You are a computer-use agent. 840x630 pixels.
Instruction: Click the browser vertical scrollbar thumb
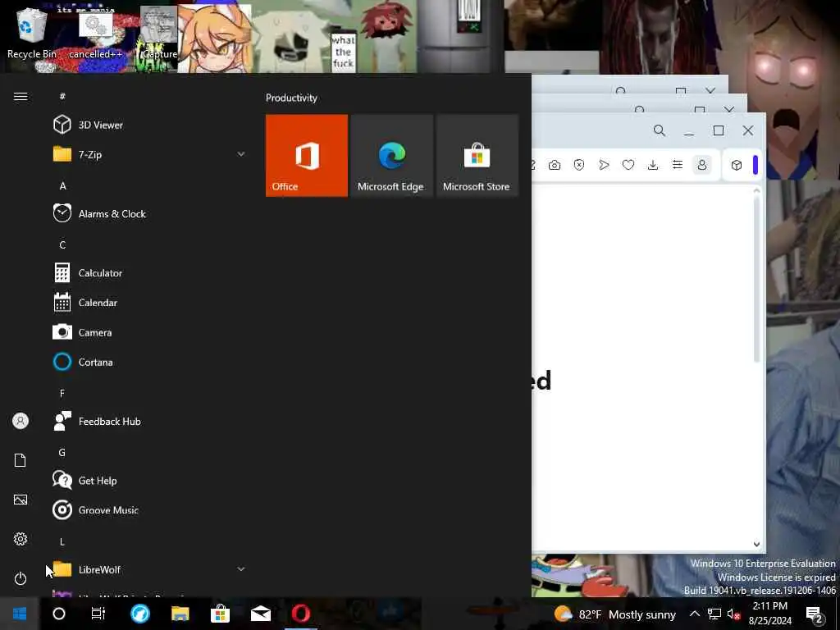point(756,280)
